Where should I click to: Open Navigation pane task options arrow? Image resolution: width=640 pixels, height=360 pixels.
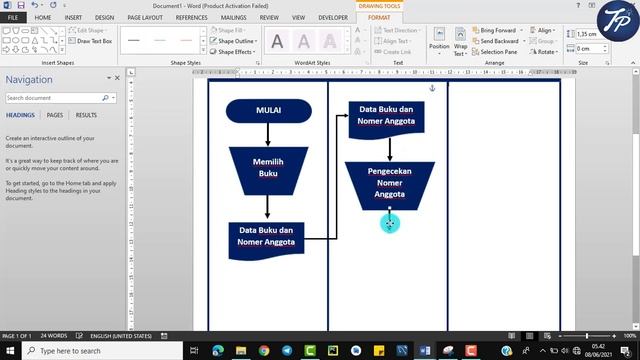[x=109, y=78]
